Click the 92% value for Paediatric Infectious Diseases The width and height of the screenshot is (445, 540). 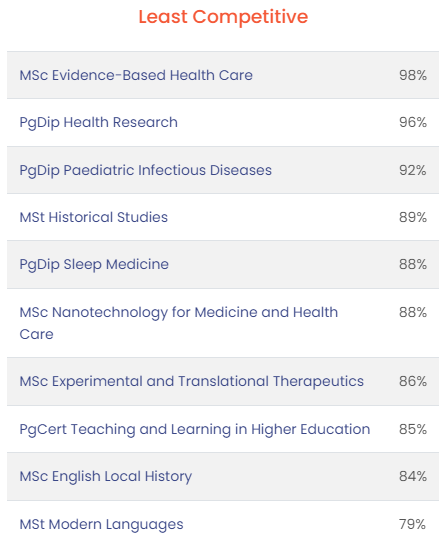(413, 170)
